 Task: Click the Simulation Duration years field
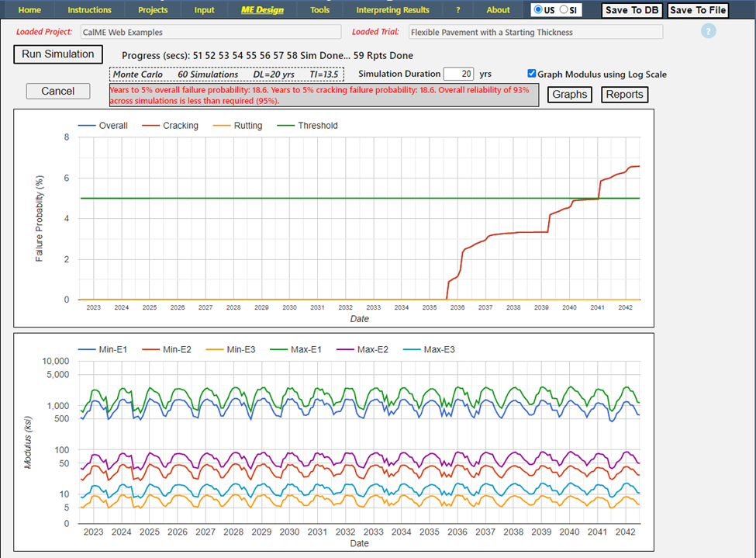(458, 75)
